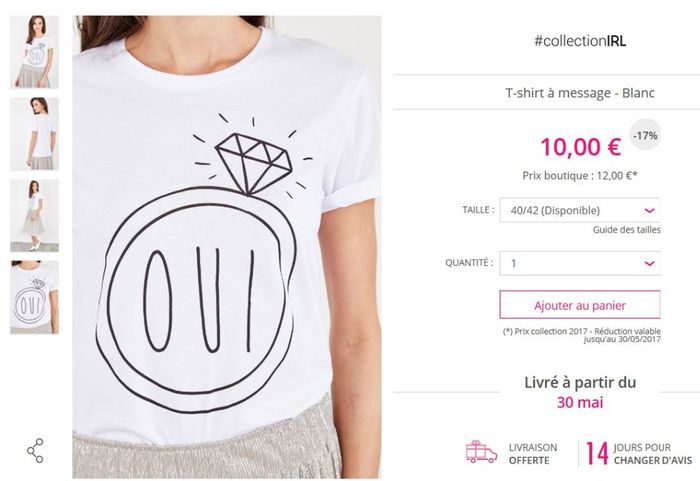
Task: Click Ajouter au panier button
Action: pos(579,304)
